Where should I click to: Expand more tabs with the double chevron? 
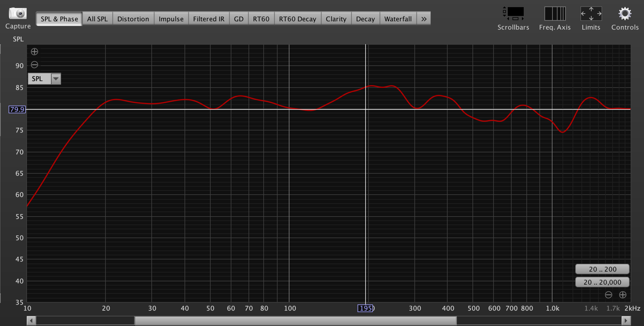pos(424,19)
